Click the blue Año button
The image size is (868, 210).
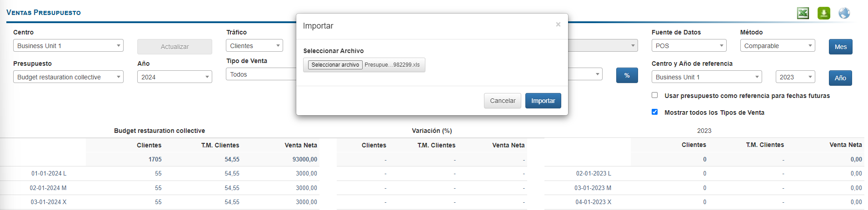[840, 78]
